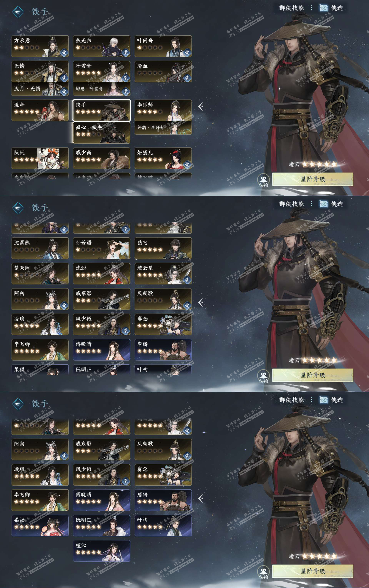Screen dimensions: 369x588
Task: Open the 檀沁 character card
Action: (x=102, y=551)
